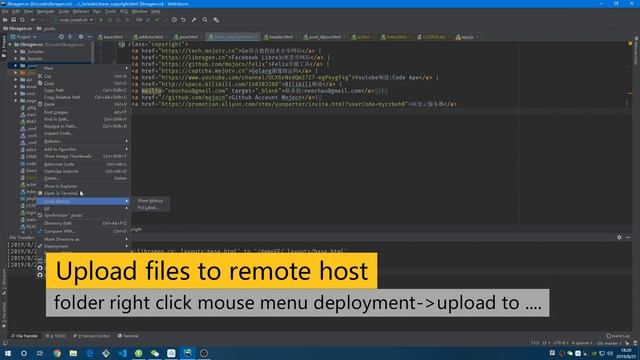Switch to the addons.html editor tab
Viewport: 640px width, 360px height.
pos(151,37)
